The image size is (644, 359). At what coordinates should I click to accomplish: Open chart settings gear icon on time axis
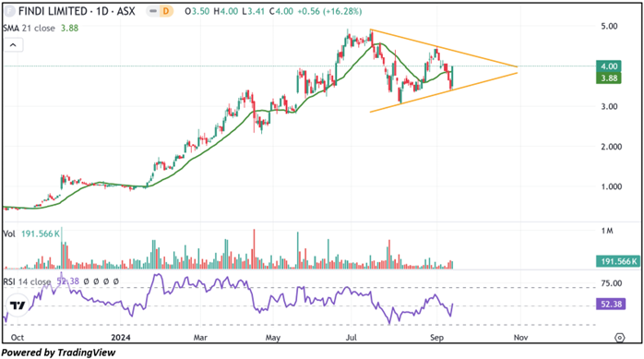click(620, 338)
